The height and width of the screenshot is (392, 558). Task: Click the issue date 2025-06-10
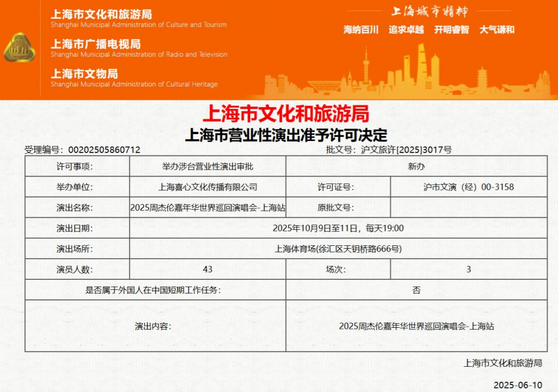click(x=518, y=385)
